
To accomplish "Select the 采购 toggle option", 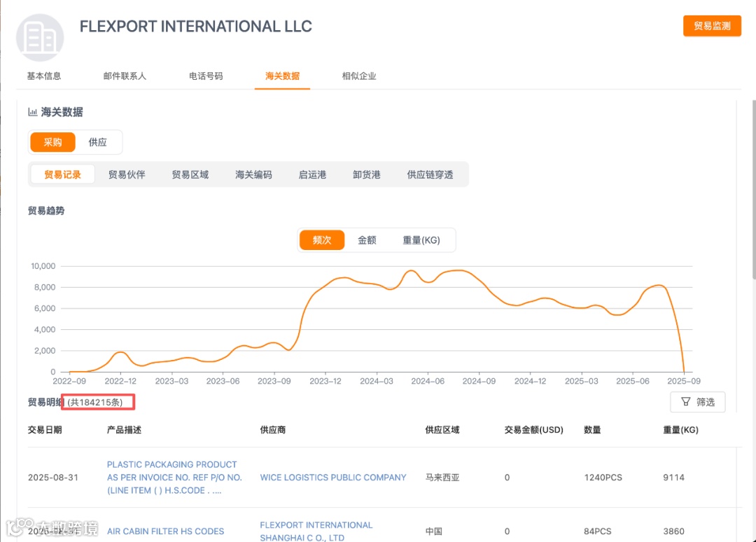I will click(x=52, y=142).
